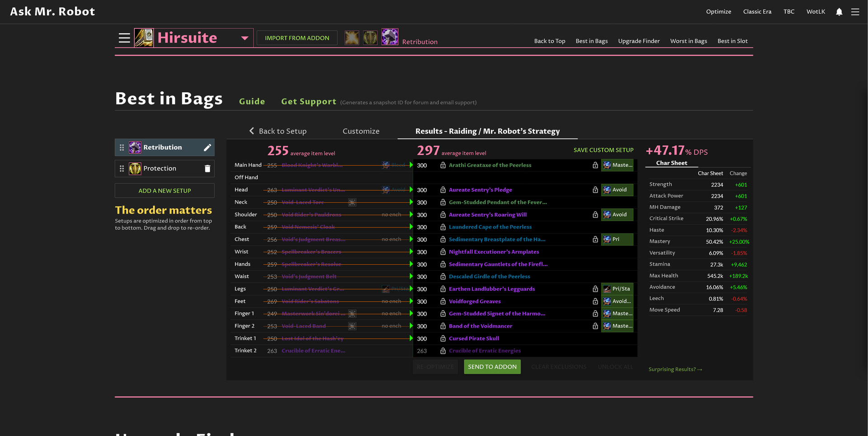Select the Protection setup row
Image resolution: width=868 pixels, height=436 pixels.
click(165, 169)
